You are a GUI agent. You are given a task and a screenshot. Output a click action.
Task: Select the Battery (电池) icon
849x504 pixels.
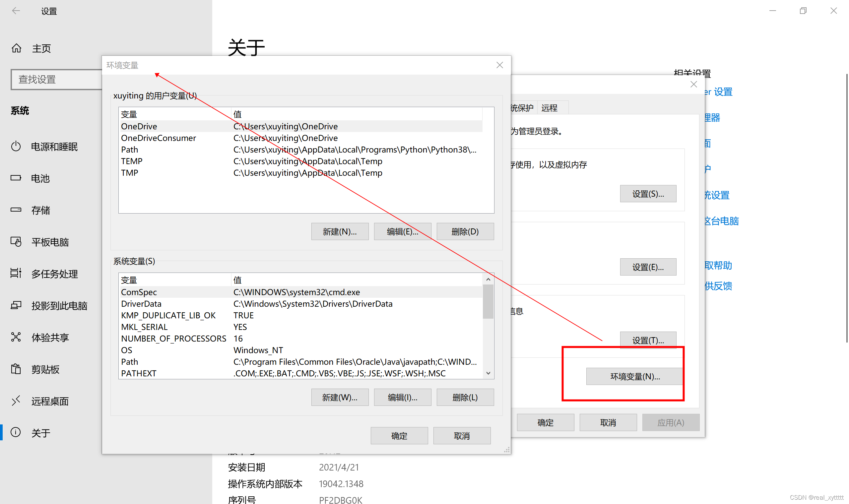pos(16,178)
